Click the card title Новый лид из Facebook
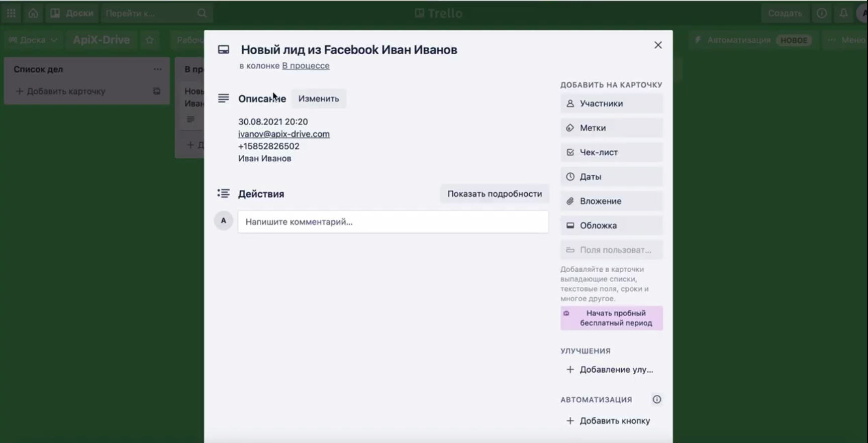This screenshot has width=868, height=443. pyautogui.click(x=349, y=50)
